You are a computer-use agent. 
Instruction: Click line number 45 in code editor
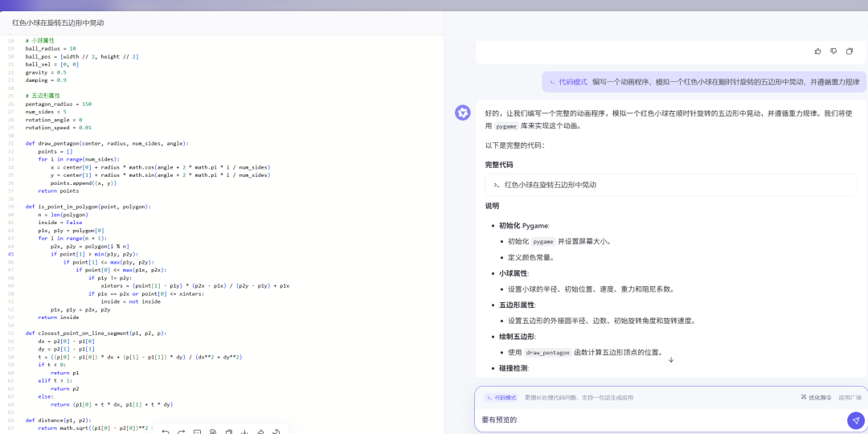[11, 254]
